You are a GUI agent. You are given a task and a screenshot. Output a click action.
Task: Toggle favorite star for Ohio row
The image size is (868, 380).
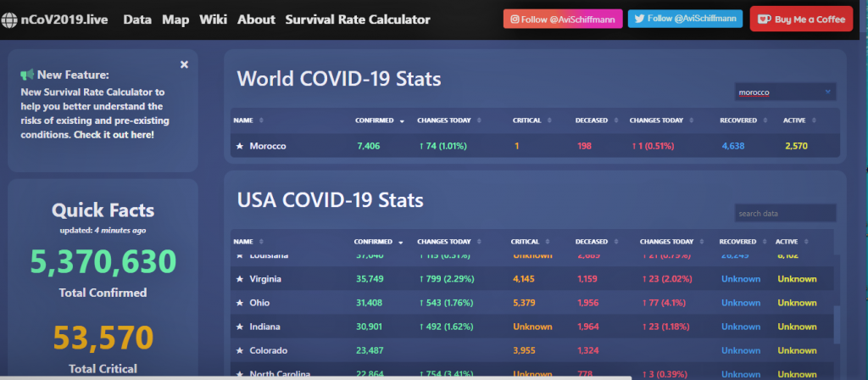click(240, 303)
